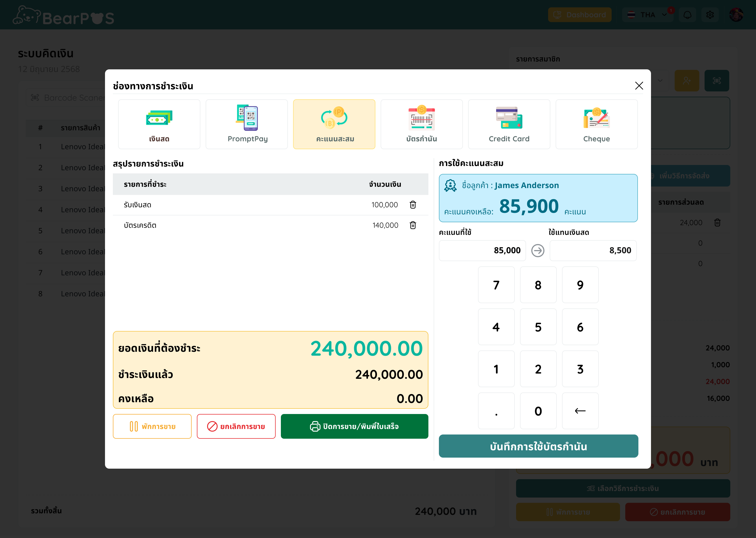Click the background พักการขาย button

[568, 512]
